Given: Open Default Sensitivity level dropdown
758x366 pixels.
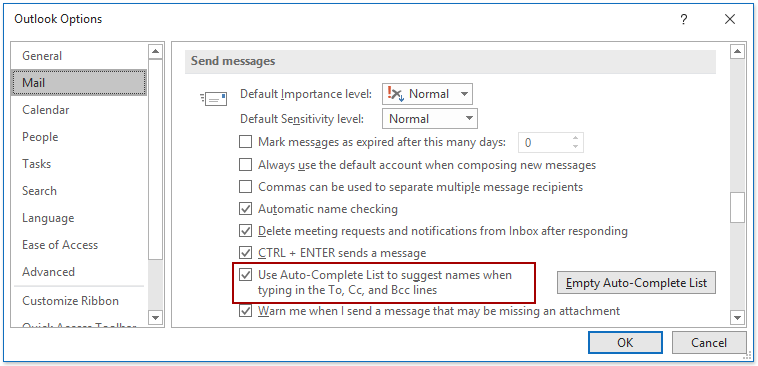Looking at the screenshot, I should pyautogui.click(x=430, y=118).
